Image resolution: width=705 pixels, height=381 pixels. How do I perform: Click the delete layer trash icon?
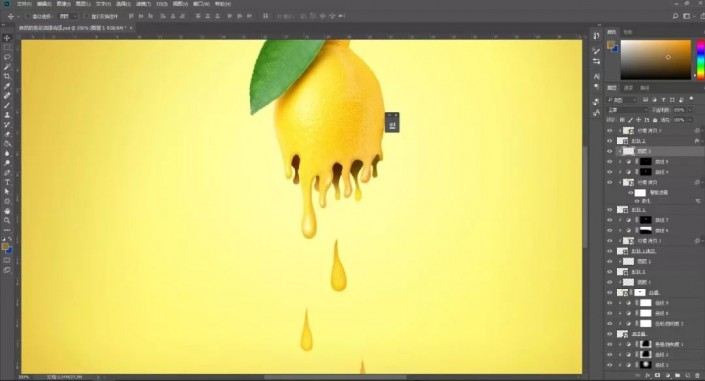(x=697, y=375)
